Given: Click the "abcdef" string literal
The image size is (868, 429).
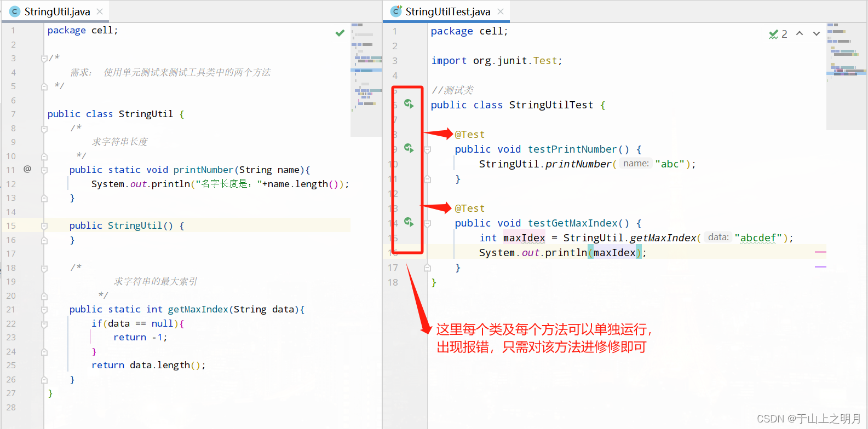Looking at the screenshot, I should pos(758,238).
